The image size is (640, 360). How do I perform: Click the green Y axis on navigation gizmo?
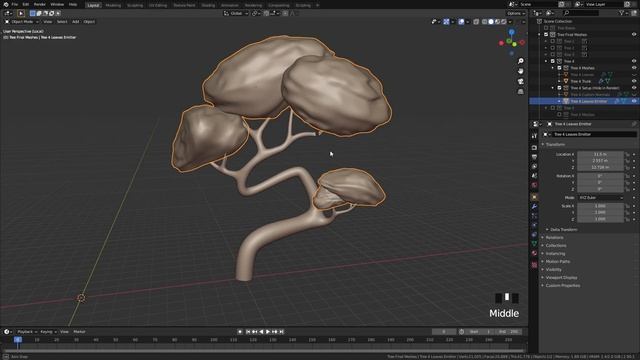tap(514, 44)
